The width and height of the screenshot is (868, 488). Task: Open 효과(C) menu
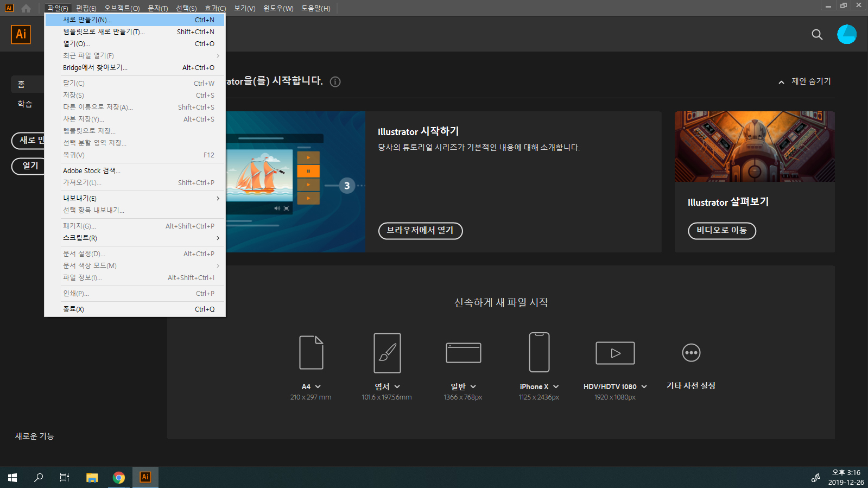point(216,8)
